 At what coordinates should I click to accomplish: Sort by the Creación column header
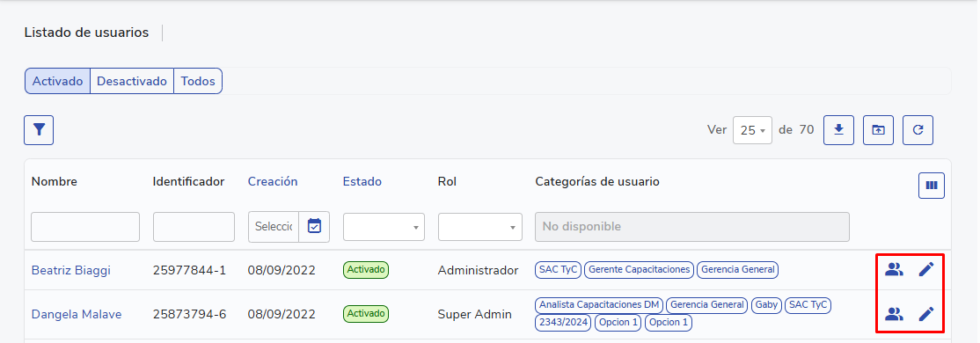click(273, 182)
